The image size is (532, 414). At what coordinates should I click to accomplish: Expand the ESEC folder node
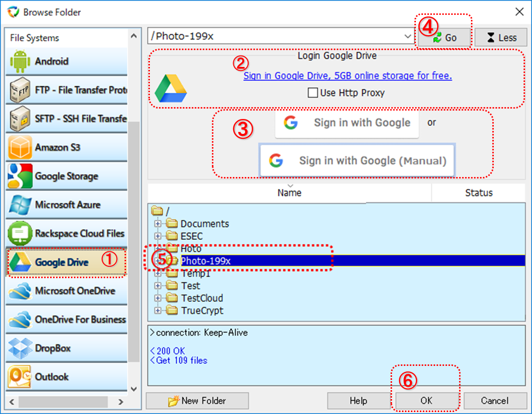[x=157, y=236]
